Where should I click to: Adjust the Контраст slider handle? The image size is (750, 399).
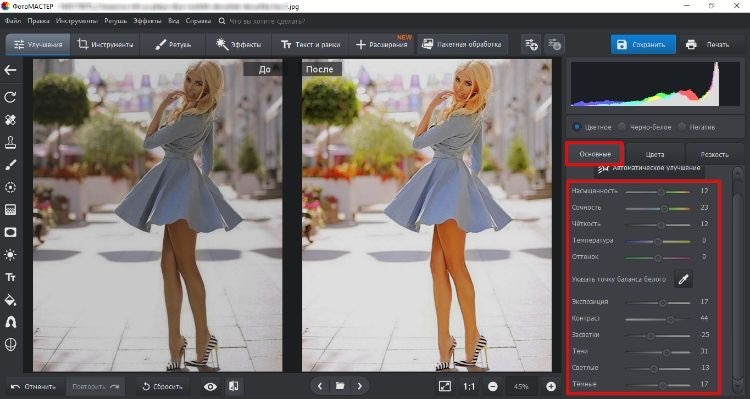click(670, 319)
